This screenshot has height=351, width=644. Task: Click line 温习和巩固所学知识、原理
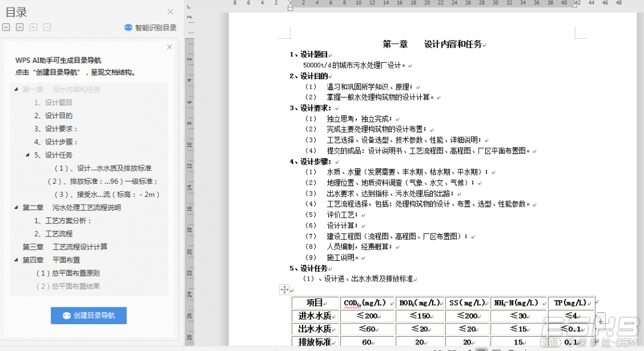click(369, 87)
